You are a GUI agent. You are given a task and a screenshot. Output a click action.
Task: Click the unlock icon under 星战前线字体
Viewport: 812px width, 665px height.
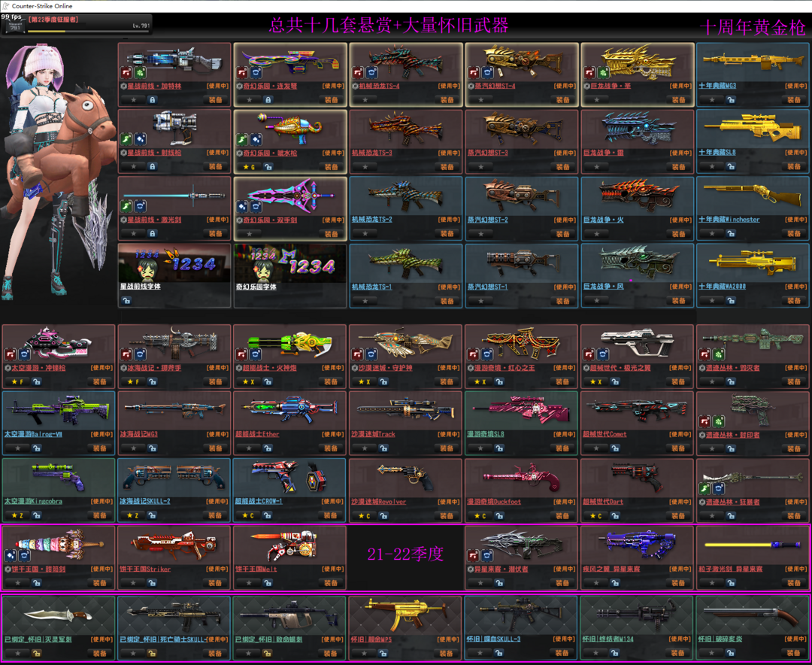click(x=126, y=300)
